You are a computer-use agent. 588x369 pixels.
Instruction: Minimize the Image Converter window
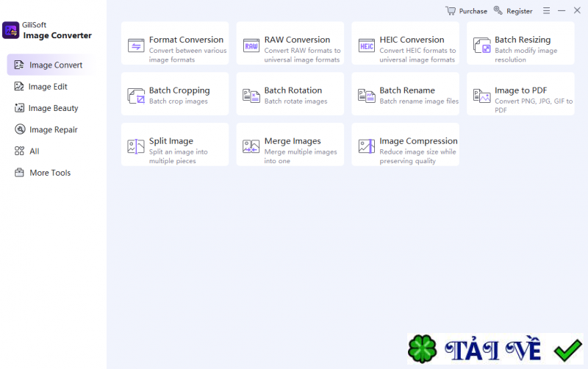point(562,10)
